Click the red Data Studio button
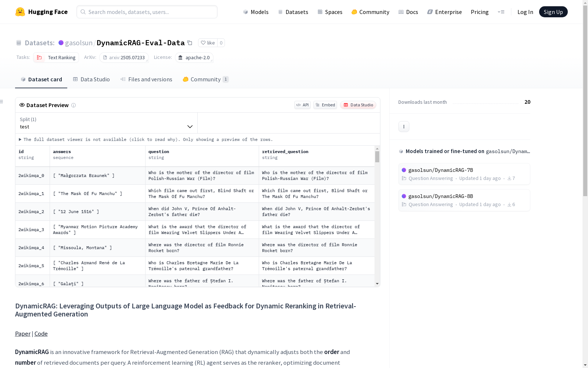Image resolution: width=588 pixels, height=368 pixels. tap(358, 105)
